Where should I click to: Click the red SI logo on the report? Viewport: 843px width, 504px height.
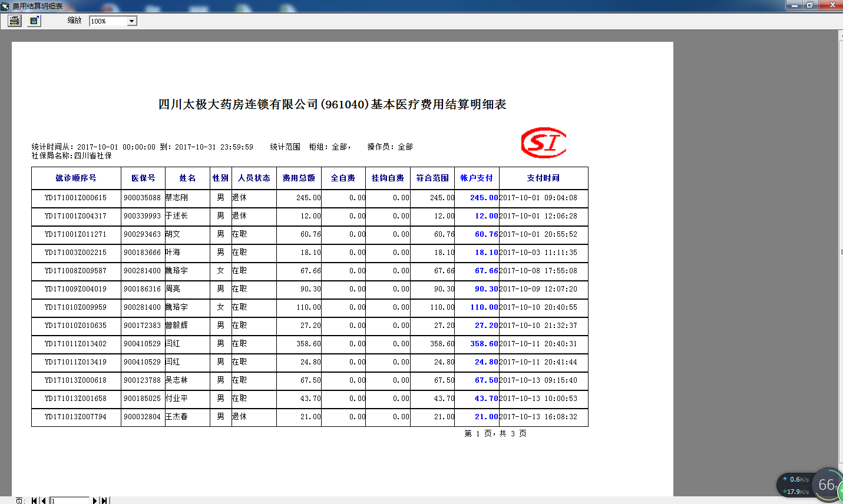click(544, 142)
